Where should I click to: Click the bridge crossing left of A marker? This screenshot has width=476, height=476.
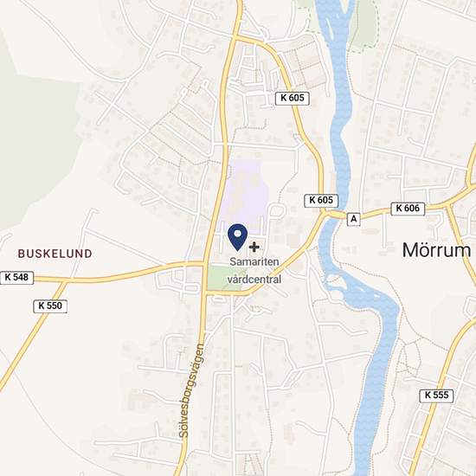tap(333, 215)
